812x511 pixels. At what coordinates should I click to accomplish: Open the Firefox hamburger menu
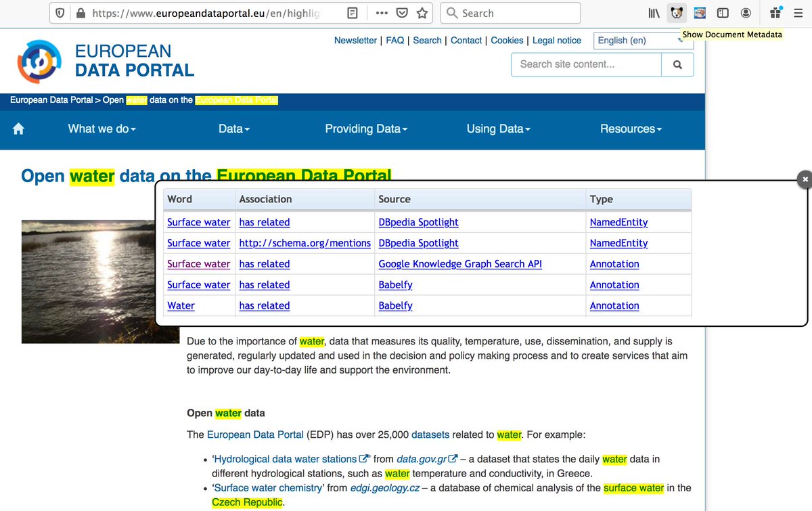click(x=798, y=13)
